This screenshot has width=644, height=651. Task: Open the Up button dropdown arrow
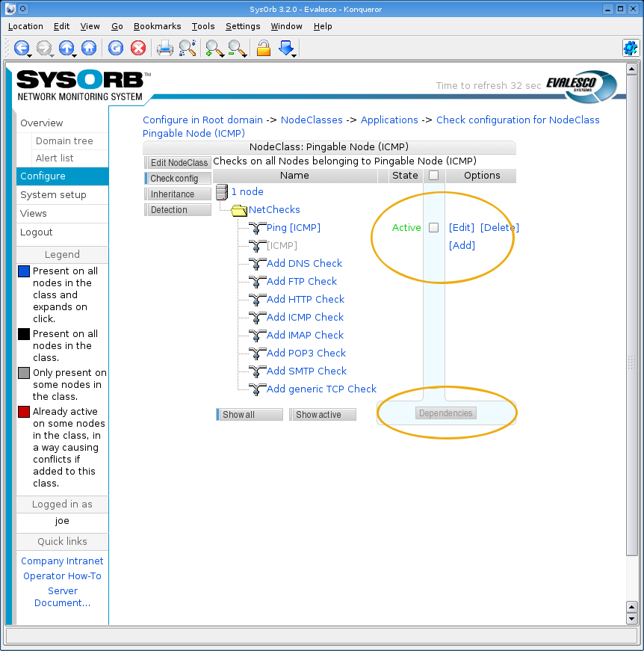74,55
